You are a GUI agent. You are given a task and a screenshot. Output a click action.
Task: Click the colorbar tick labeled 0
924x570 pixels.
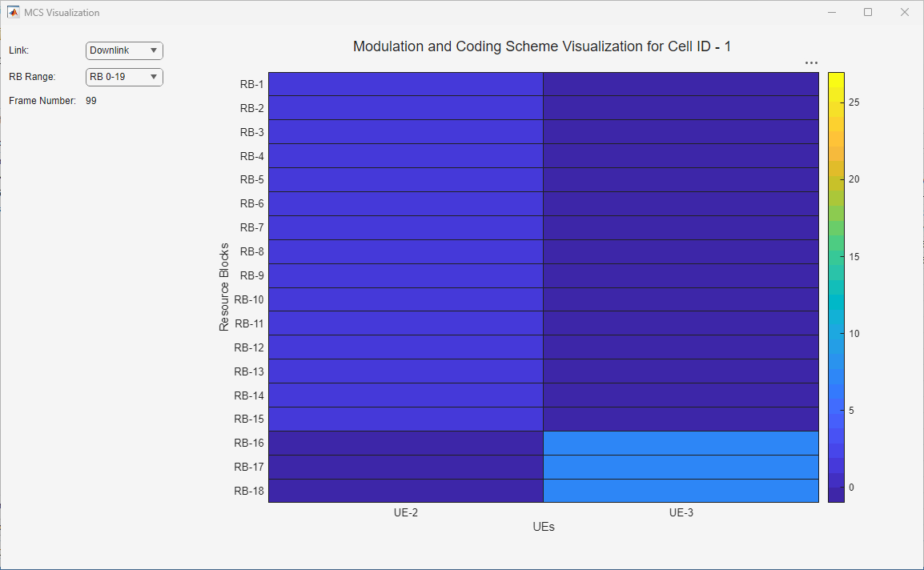pos(850,486)
